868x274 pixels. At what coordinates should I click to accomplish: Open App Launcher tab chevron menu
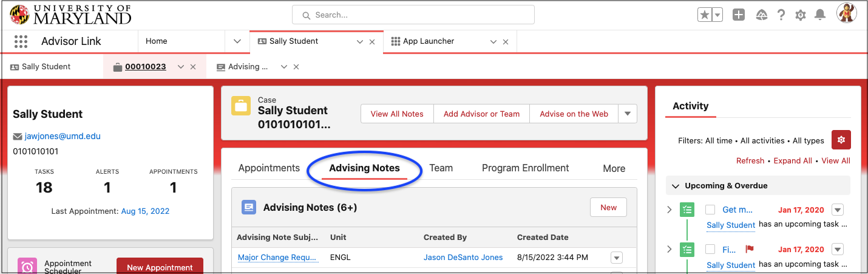point(493,42)
